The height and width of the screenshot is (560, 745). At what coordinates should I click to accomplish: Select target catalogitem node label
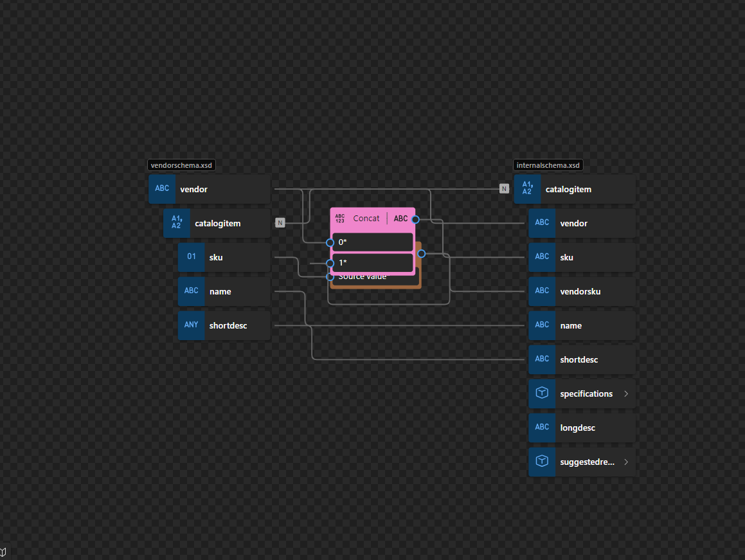[569, 189]
